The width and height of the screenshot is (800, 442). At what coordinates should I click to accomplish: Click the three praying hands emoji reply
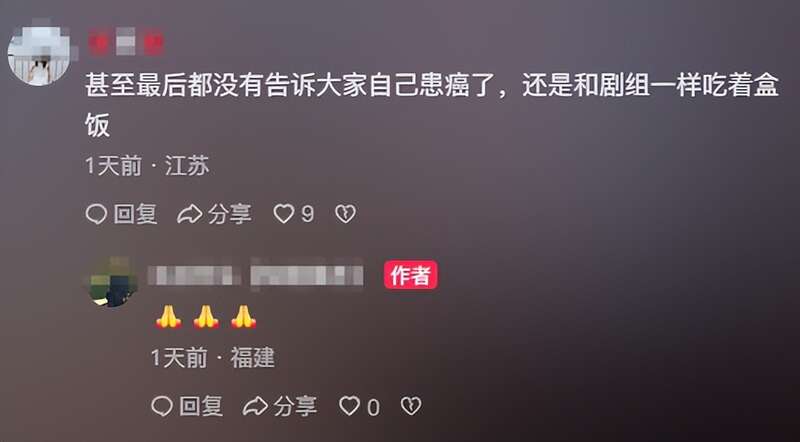[x=206, y=317]
